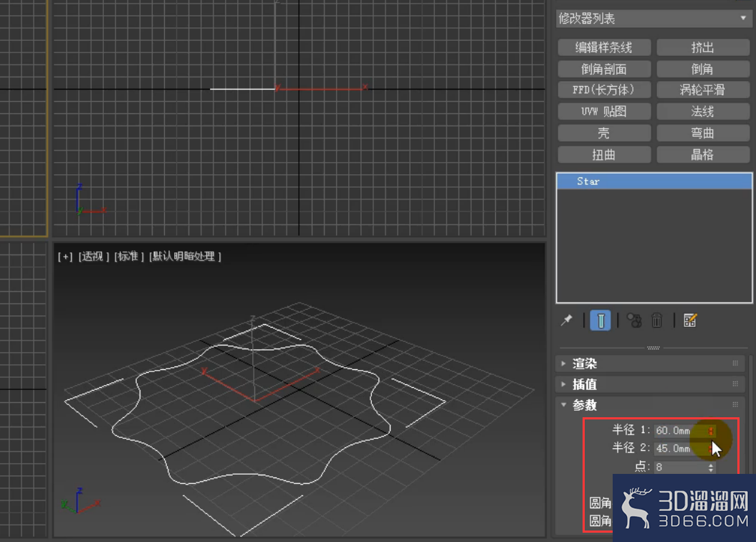The width and height of the screenshot is (756, 542).
Task: Apply the 涡轮平滑 modifier
Action: (702, 90)
